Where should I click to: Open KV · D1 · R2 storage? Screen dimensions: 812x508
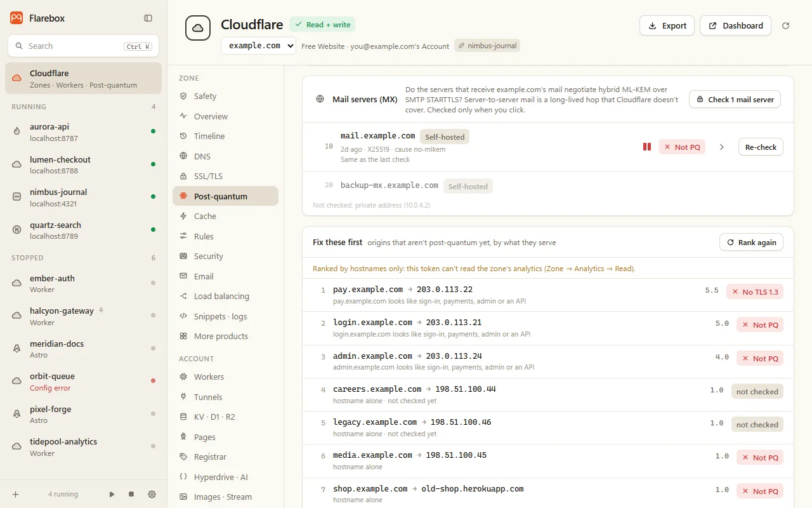tap(225, 417)
